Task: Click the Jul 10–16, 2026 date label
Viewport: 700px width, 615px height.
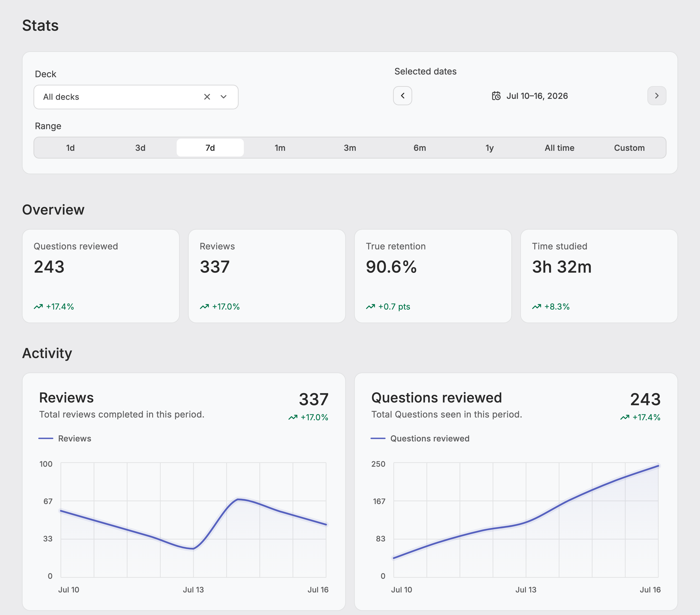Action: tap(537, 96)
